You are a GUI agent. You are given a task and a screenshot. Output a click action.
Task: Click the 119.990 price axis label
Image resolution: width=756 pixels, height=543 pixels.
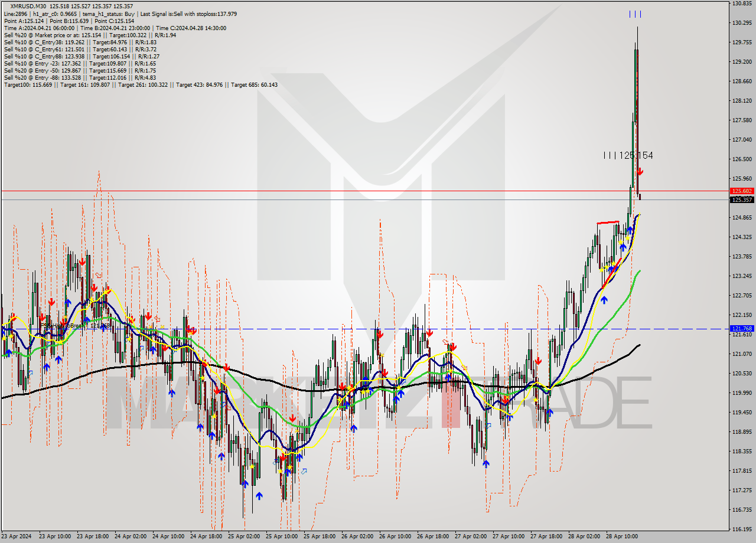point(742,392)
